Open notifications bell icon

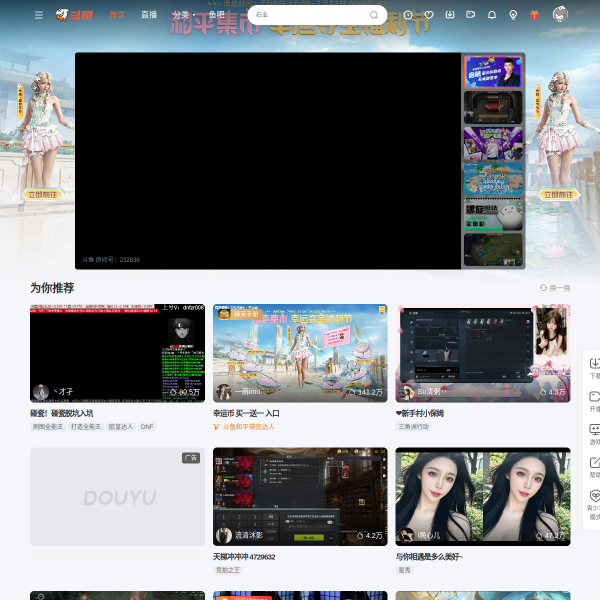pyautogui.click(x=492, y=15)
